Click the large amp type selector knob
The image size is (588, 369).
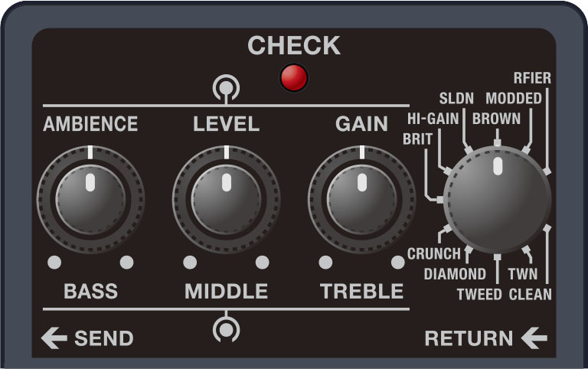[x=497, y=201]
